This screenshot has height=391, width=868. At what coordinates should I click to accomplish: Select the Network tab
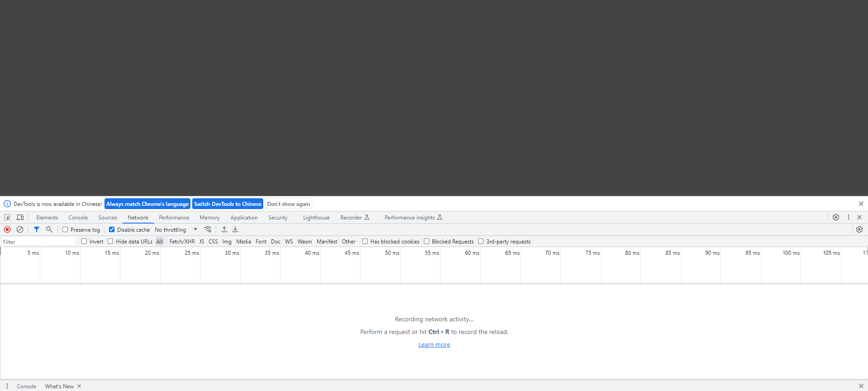(x=138, y=218)
